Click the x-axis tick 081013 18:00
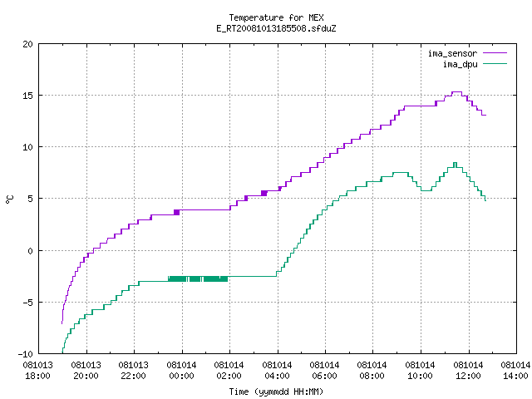This screenshot has width=532, height=399. 37,371
